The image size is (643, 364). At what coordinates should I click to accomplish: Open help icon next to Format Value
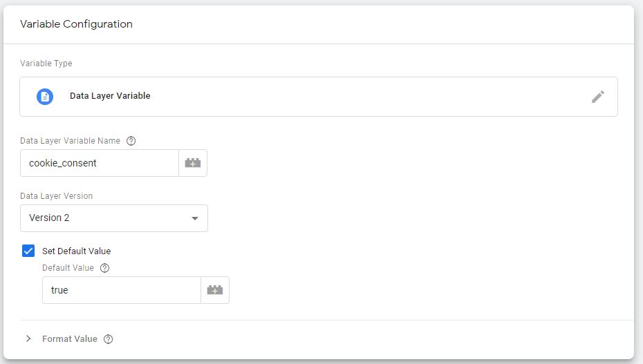pos(109,339)
